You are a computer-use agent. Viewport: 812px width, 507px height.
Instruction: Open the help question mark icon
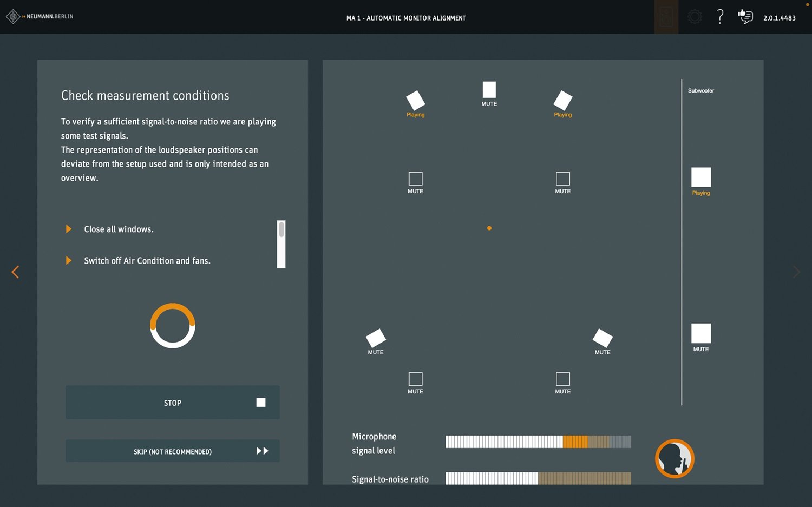tap(719, 17)
